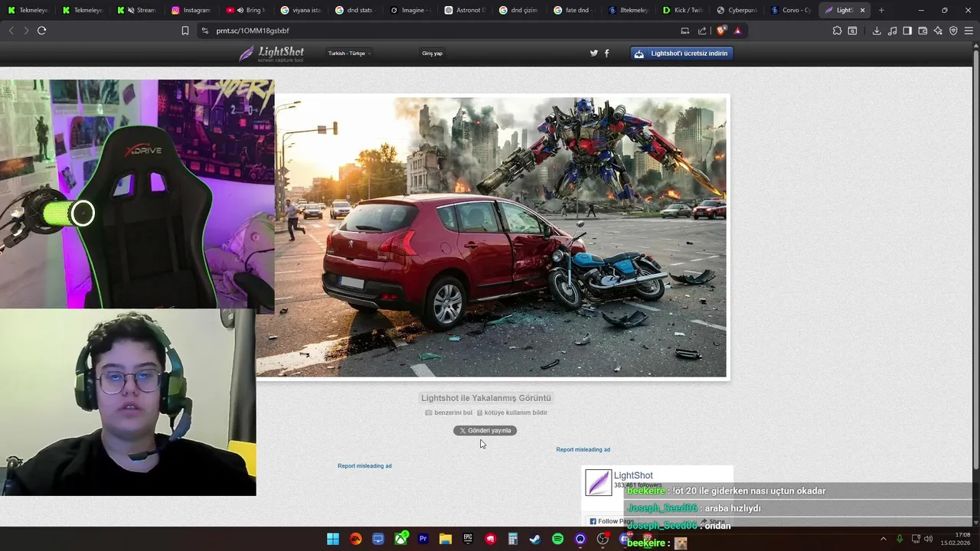Click the Brave Rewards triangle icon
This screenshot has width=980, height=551.
[x=737, y=31]
